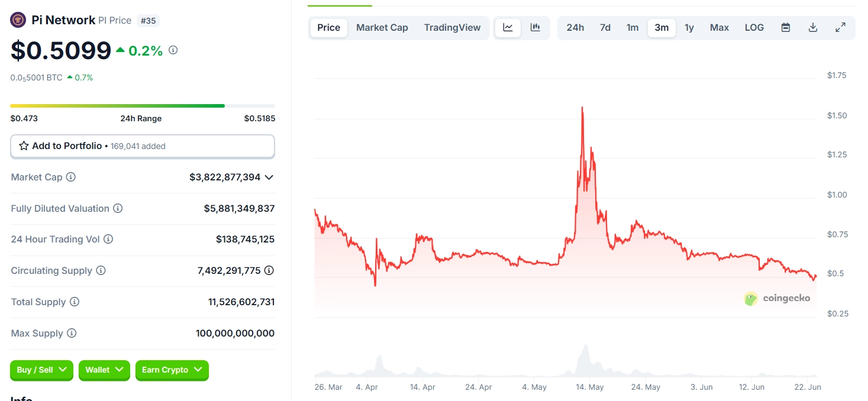The image size is (868, 401).
Task: Click the 24. May date axis label
Action: pyautogui.click(x=646, y=387)
